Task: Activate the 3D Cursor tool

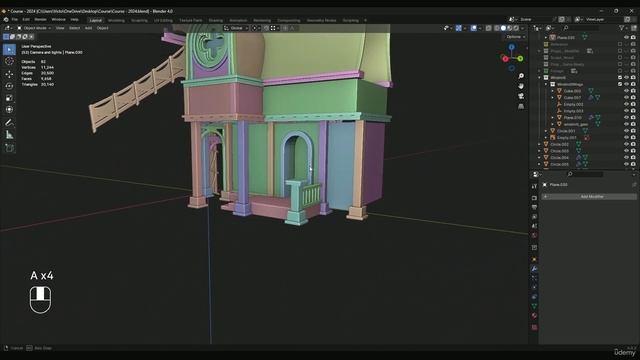Action: (9, 62)
